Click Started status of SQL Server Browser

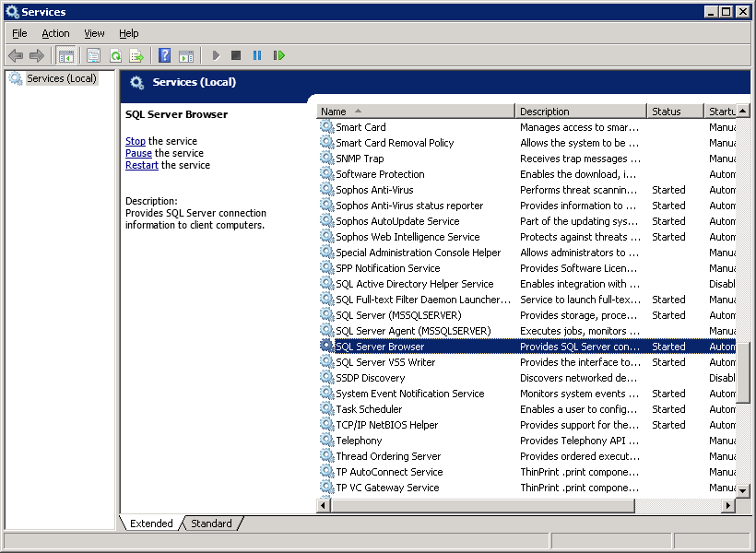pos(668,347)
